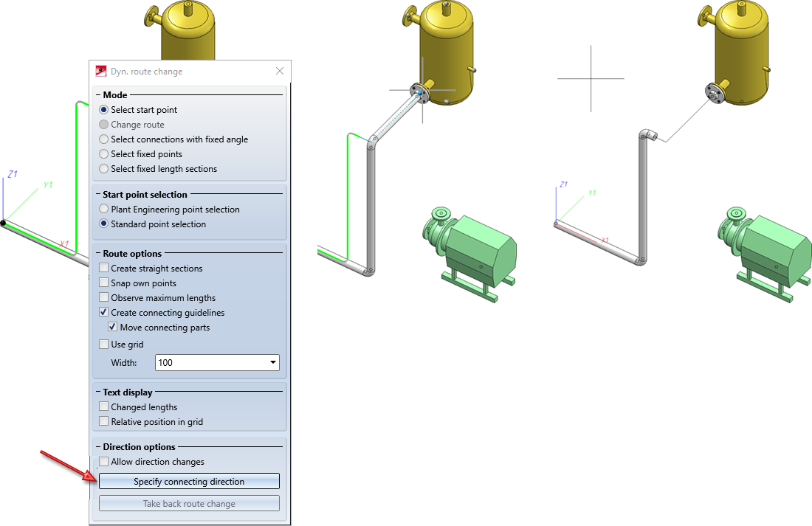The height and width of the screenshot is (526, 812).
Task: Enable Allow direction changes checkbox
Action: (103, 461)
